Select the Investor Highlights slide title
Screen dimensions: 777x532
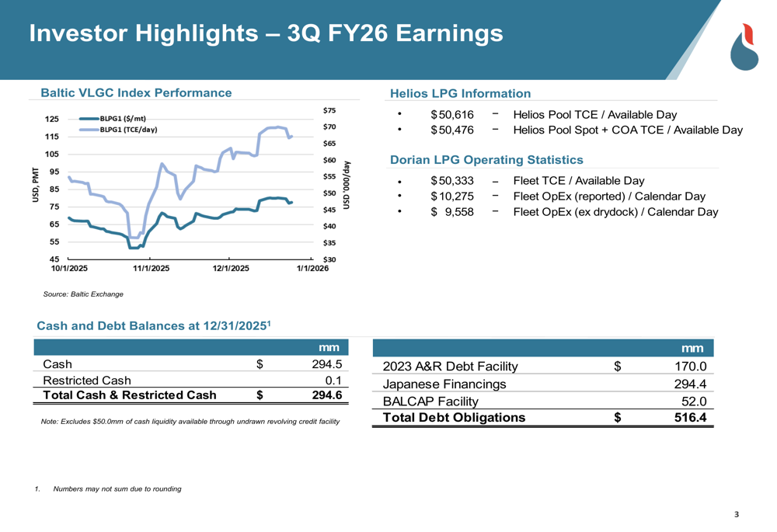(x=266, y=33)
